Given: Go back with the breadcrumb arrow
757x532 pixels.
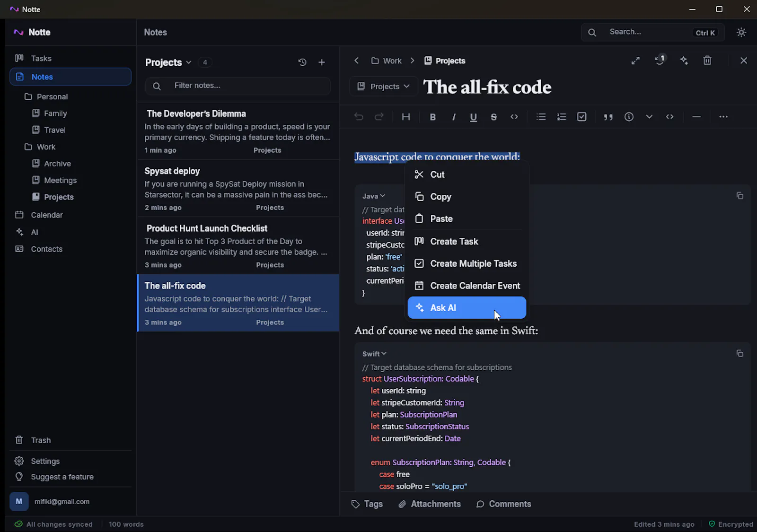Looking at the screenshot, I should coord(357,61).
